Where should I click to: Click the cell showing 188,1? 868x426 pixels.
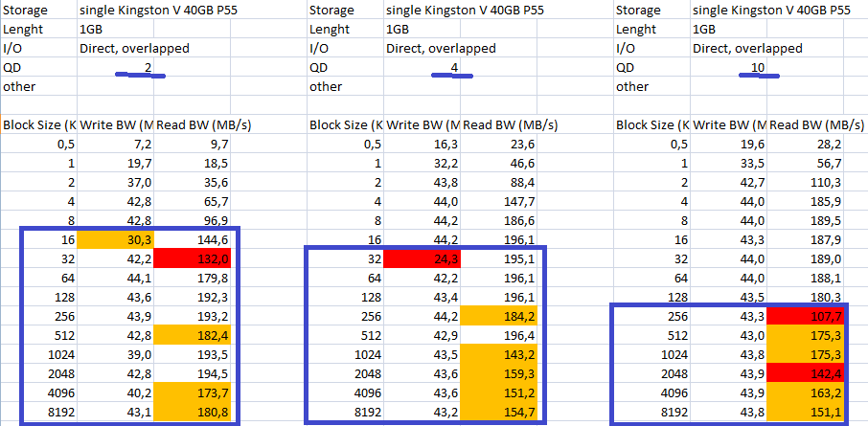pyautogui.click(x=806, y=279)
